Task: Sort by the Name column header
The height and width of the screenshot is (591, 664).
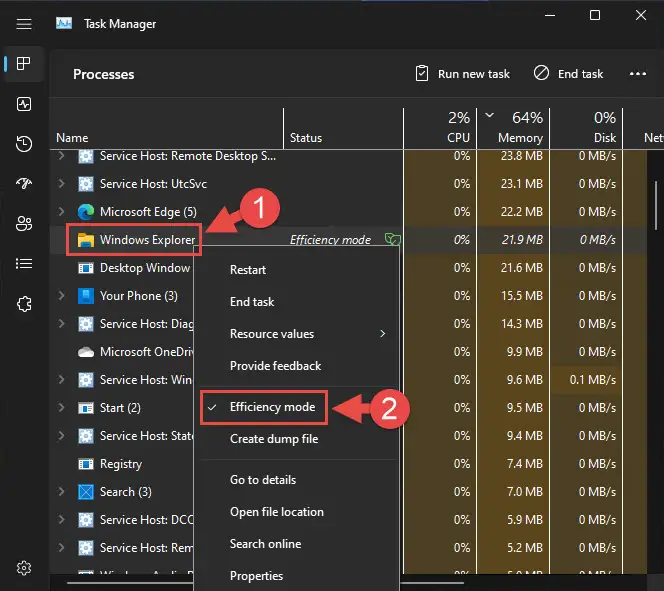Action: (166, 129)
